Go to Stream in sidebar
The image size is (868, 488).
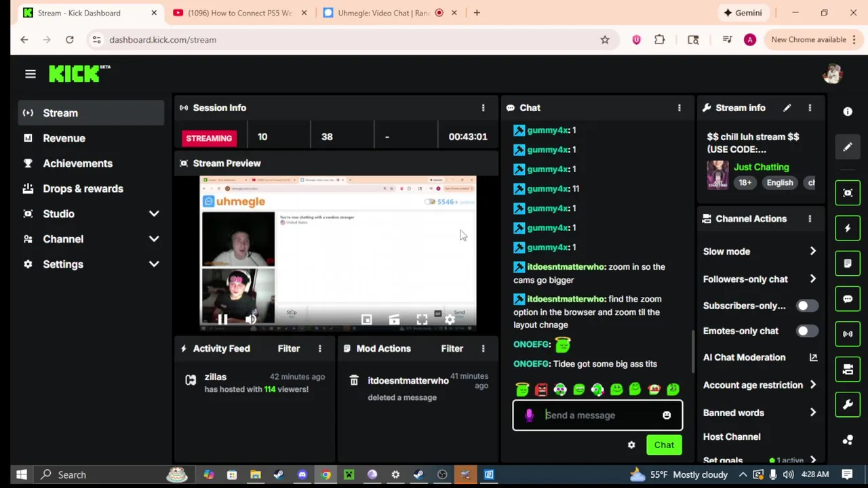[x=91, y=113]
